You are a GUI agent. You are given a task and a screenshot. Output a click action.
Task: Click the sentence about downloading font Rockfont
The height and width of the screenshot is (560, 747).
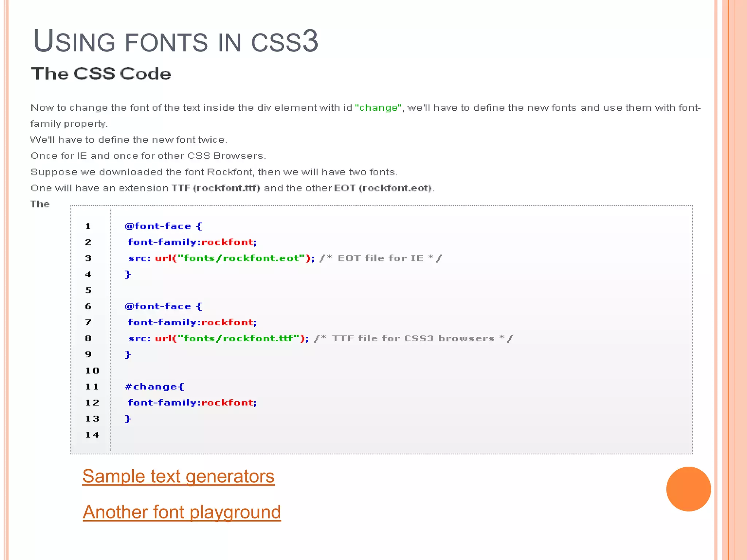pyautogui.click(x=214, y=172)
